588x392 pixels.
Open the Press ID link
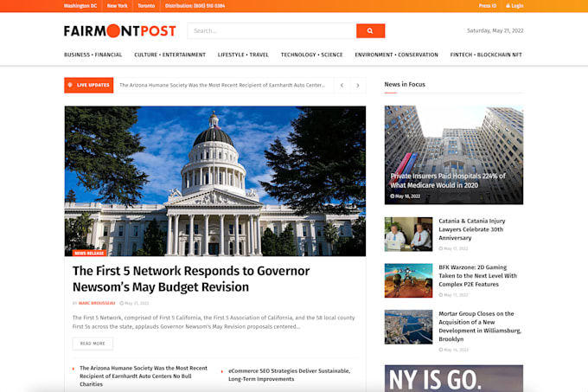tap(488, 6)
